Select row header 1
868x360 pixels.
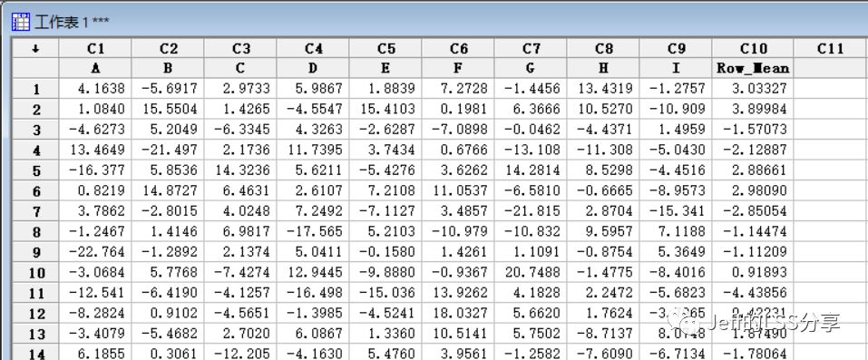point(35,89)
